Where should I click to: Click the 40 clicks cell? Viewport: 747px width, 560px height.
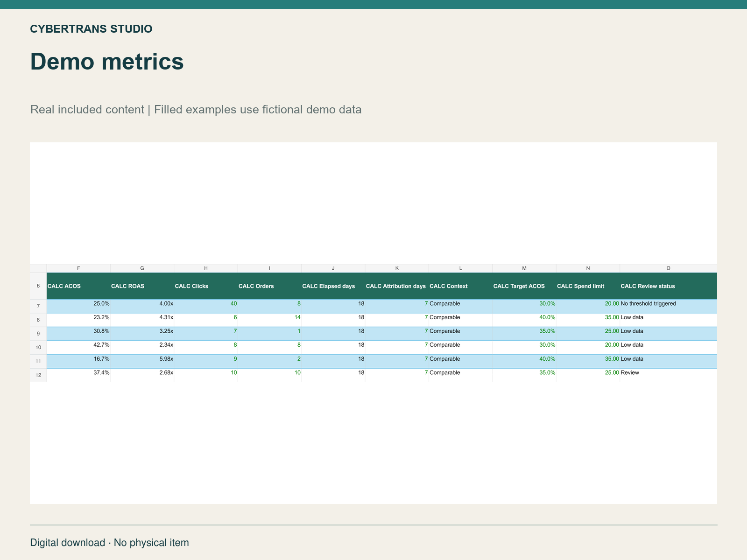pyautogui.click(x=206, y=306)
